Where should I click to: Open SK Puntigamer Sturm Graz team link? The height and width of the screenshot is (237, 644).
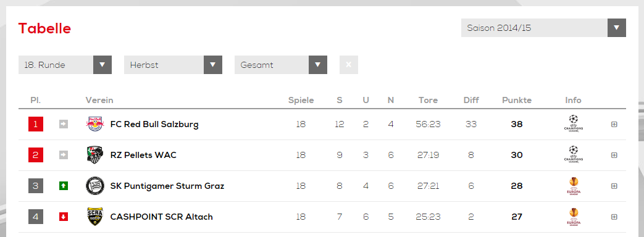click(x=167, y=186)
